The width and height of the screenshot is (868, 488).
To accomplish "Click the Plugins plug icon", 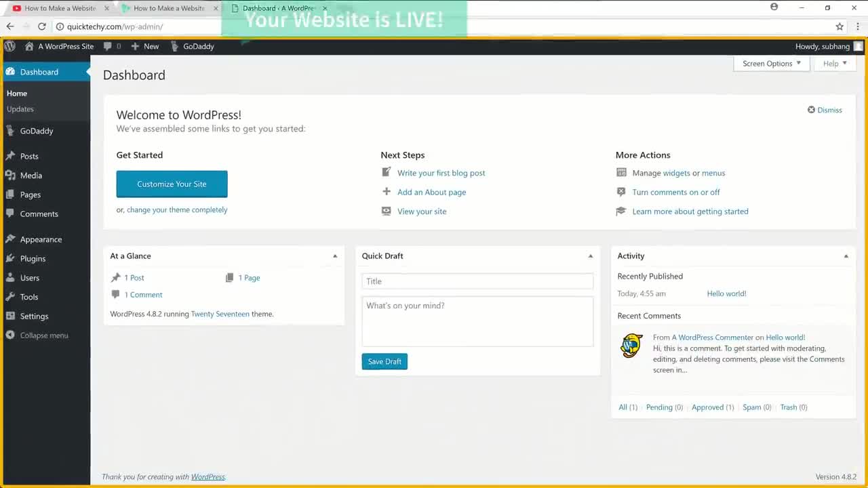I will [10, 258].
